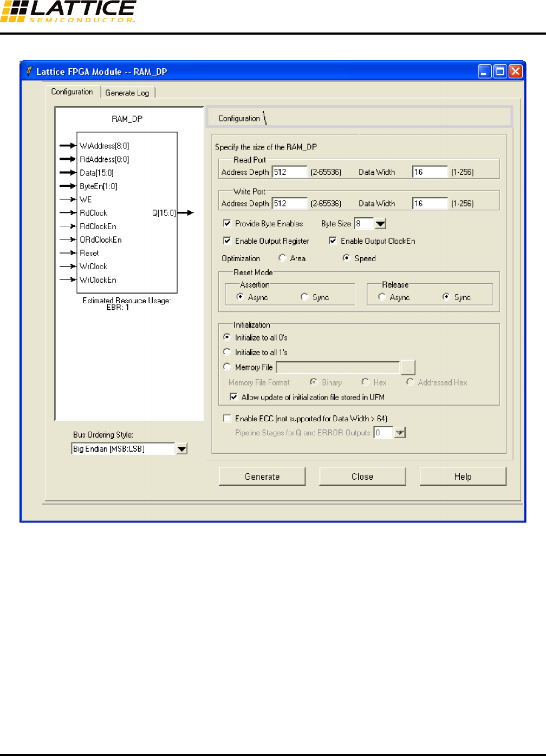The width and height of the screenshot is (546, 756).
Task: Close the Lattice FPGA Module window
Action: [x=516, y=71]
